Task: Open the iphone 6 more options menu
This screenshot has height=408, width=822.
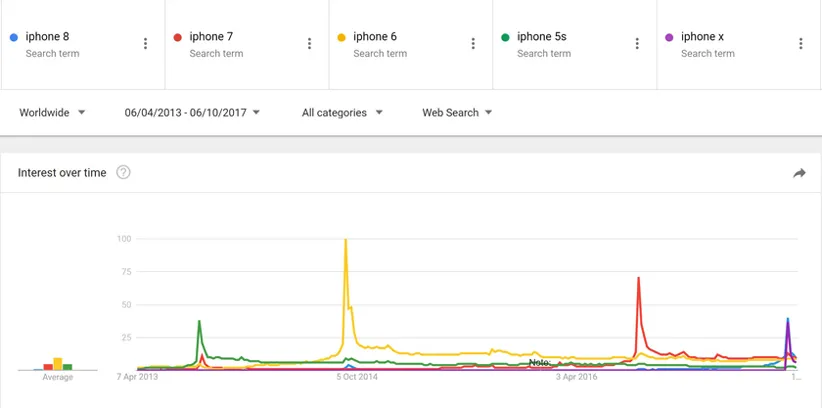Action: tap(474, 44)
